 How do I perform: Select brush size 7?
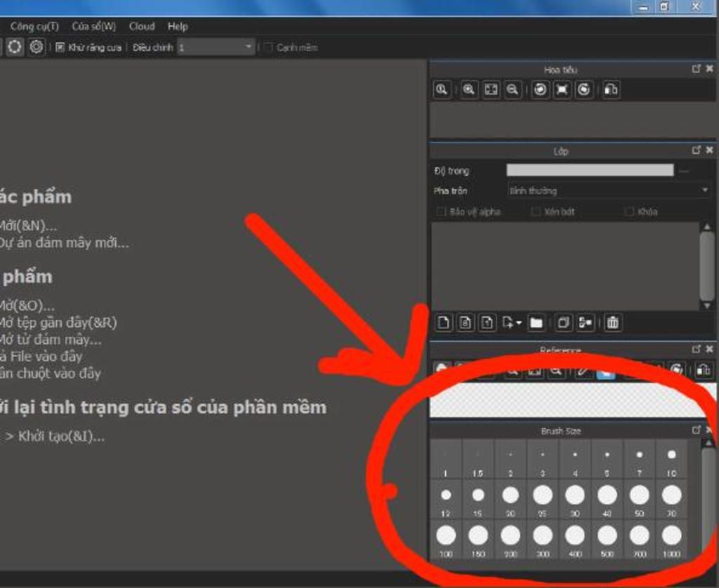point(639,460)
